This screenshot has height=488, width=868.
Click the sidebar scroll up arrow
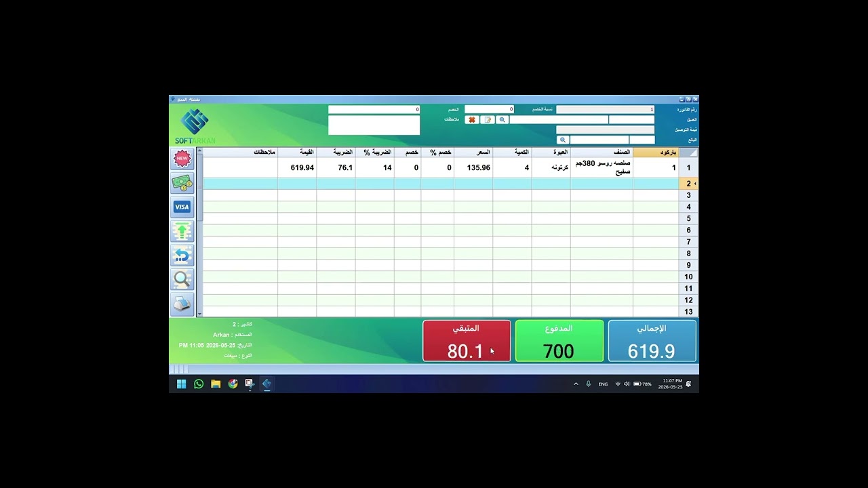(x=199, y=151)
